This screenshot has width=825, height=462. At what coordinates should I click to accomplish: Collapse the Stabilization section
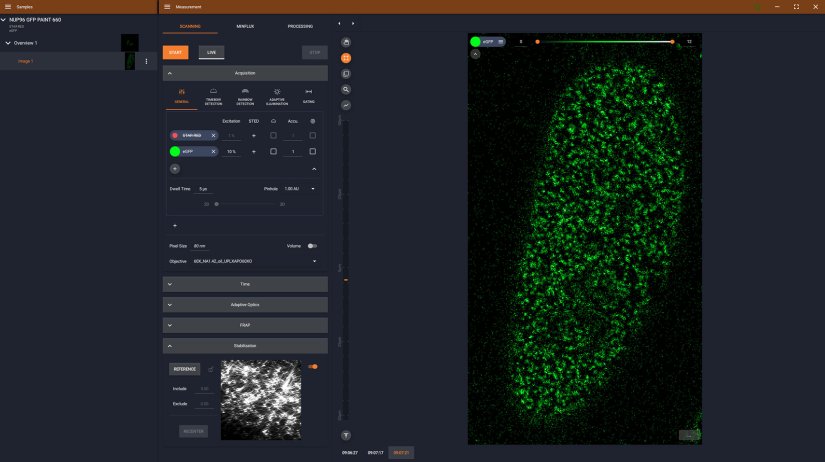tap(245, 346)
